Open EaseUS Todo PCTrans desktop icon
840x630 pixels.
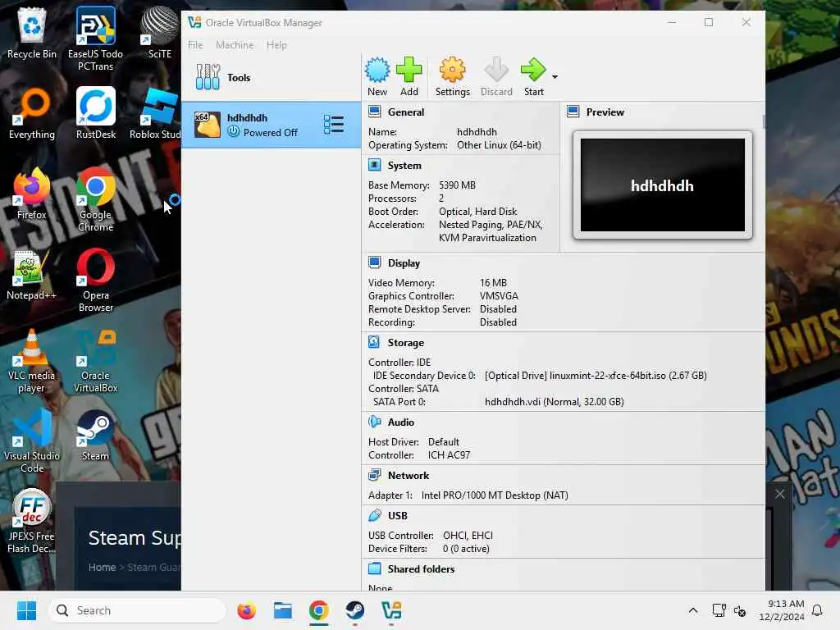pos(95,39)
